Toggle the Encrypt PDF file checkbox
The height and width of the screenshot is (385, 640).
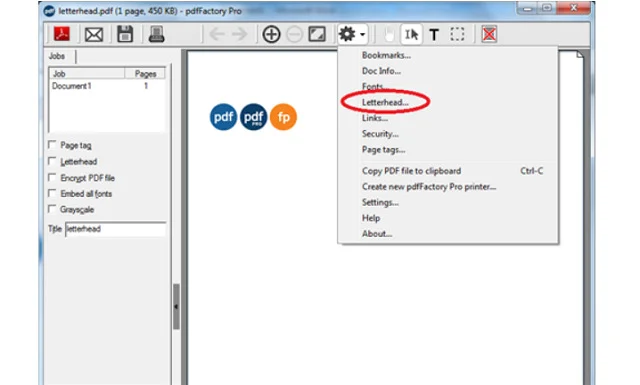tap(52, 177)
